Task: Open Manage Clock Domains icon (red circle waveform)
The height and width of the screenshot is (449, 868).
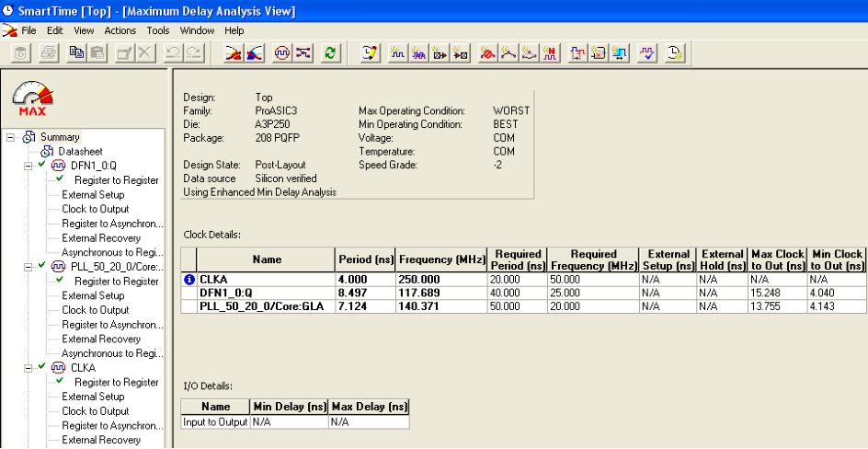Action: pos(281,53)
